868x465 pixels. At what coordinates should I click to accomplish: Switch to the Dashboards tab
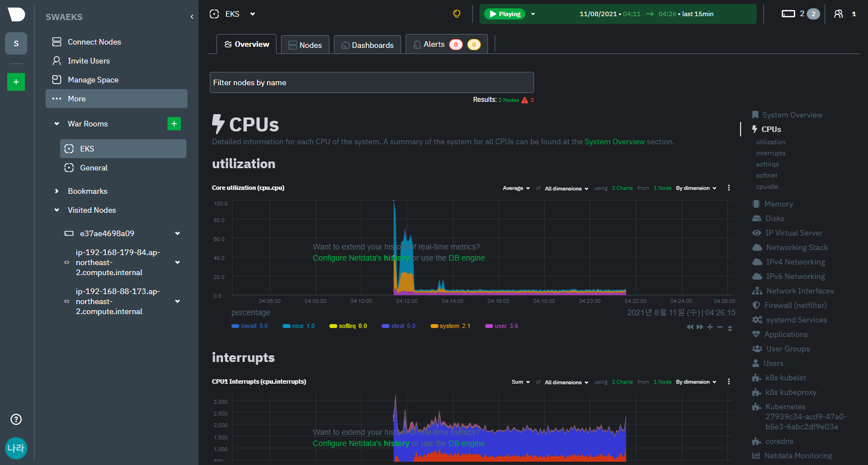click(367, 45)
